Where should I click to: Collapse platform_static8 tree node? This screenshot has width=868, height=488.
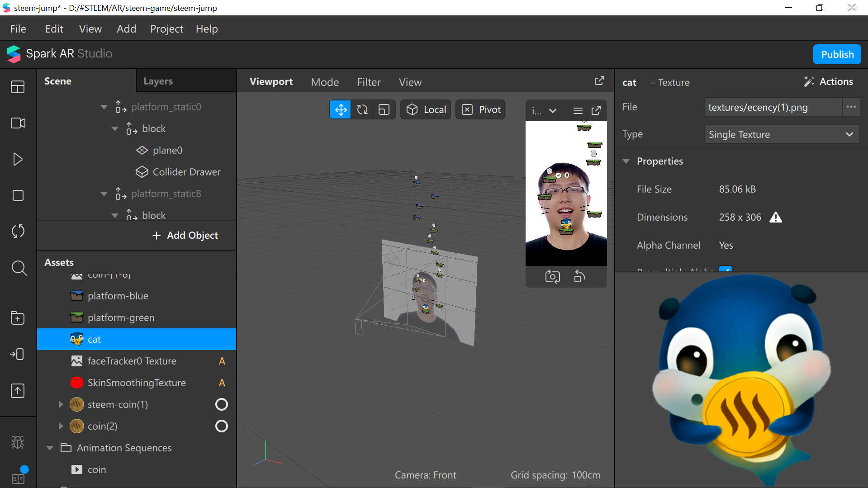point(104,194)
